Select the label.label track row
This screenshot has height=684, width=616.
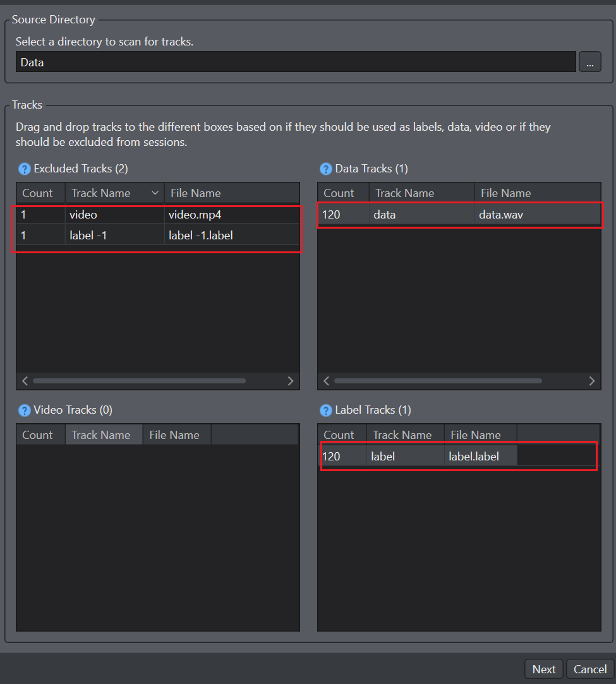[459, 456]
